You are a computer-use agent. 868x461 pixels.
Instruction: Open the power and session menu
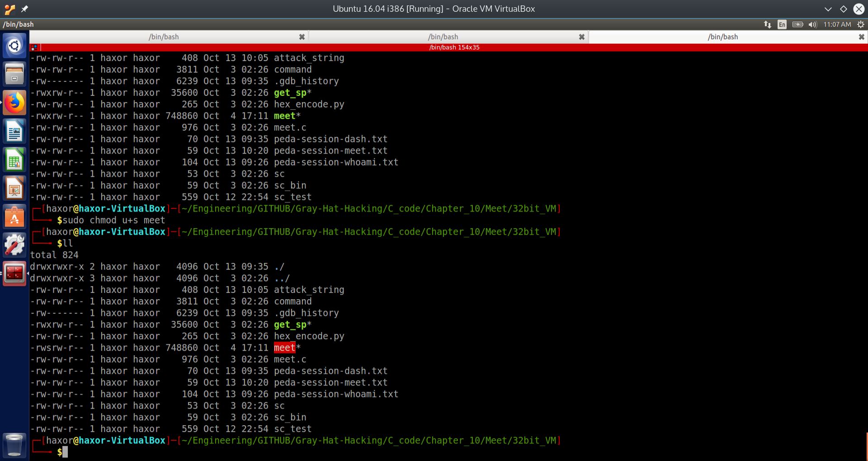(x=861, y=24)
